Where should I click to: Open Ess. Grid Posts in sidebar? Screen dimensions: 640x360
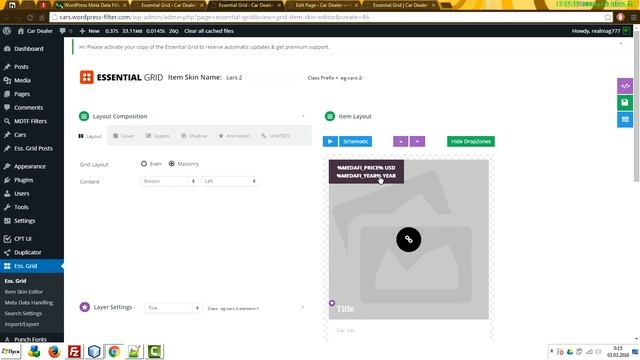[x=32, y=148]
